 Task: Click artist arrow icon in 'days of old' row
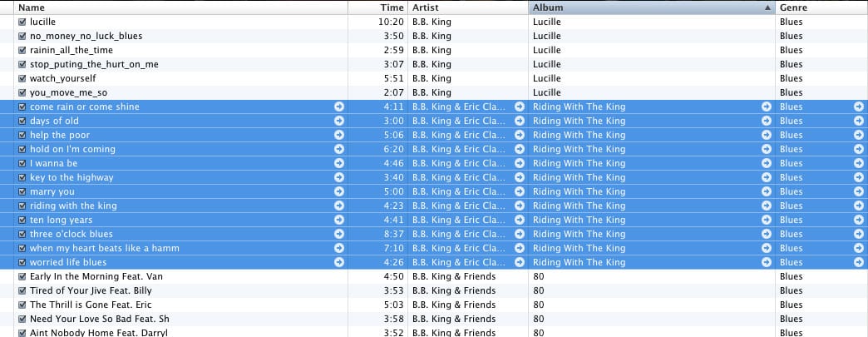pyautogui.click(x=520, y=121)
